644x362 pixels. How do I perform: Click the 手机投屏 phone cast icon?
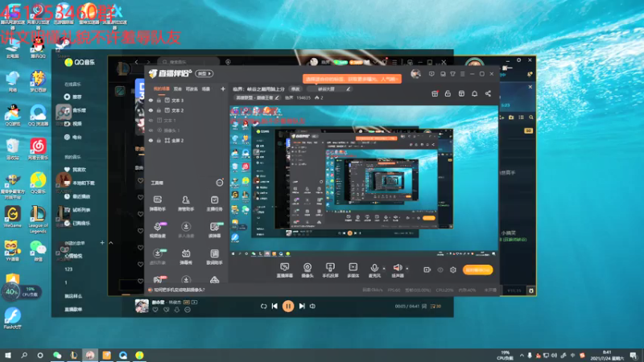(x=330, y=270)
